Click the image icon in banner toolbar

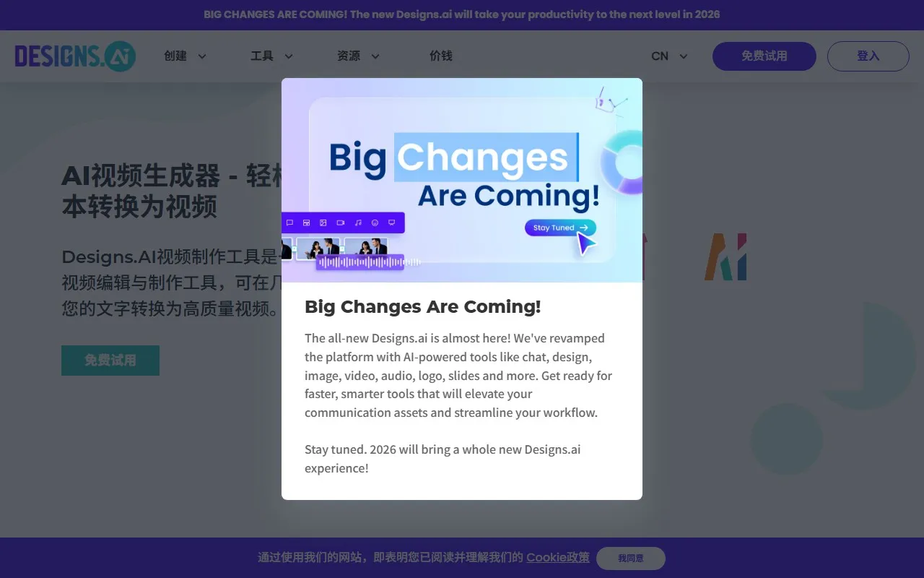[x=323, y=223]
